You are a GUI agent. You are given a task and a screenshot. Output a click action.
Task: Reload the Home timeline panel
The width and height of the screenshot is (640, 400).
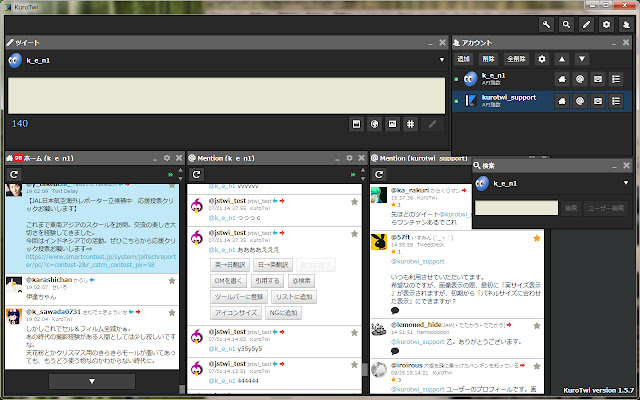point(15,175)
